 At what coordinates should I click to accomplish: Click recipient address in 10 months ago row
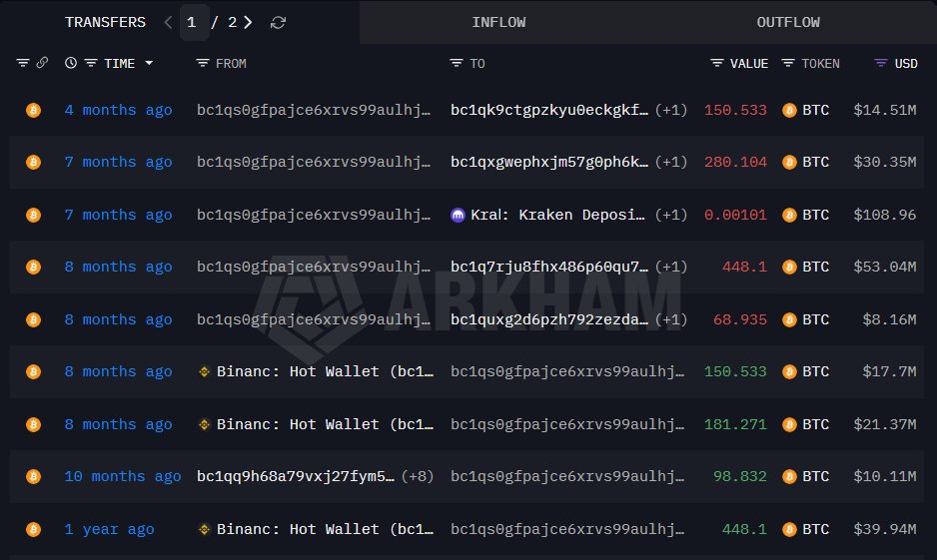coord(567,476)
